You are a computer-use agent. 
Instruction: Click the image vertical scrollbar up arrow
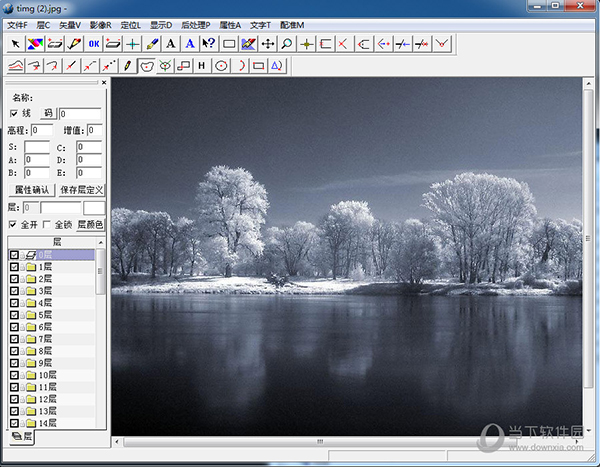pyautogui.click(x=589, y=83)
